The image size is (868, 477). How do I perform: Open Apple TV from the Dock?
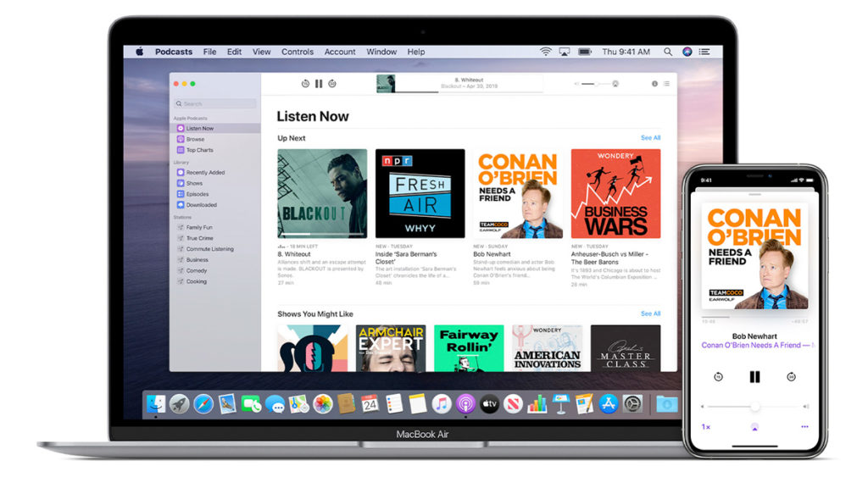(x=489, y=404)
